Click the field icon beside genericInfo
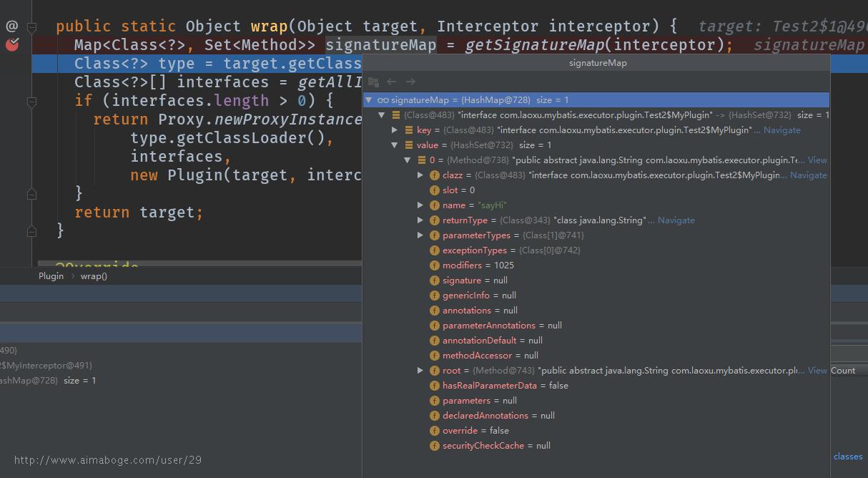The height and width of the screenshot is (478, 868). click(435, 296)
